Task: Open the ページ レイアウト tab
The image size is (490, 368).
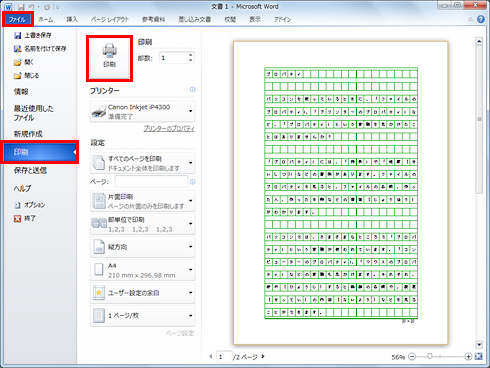Action: point(110,19)
